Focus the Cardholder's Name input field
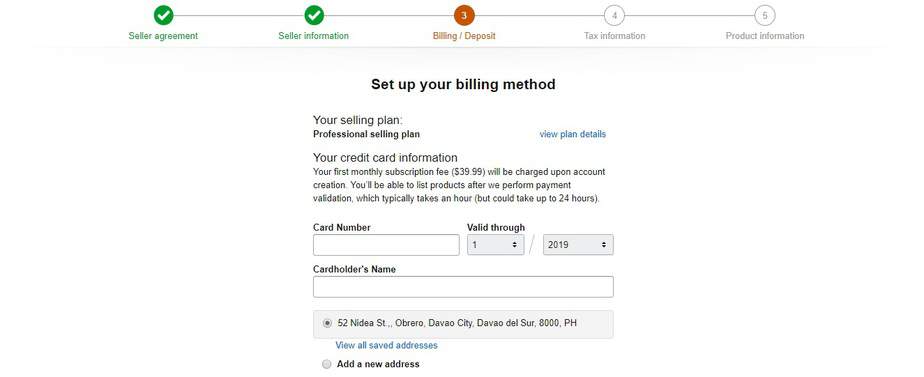924x377 pixels. (463, 287)
